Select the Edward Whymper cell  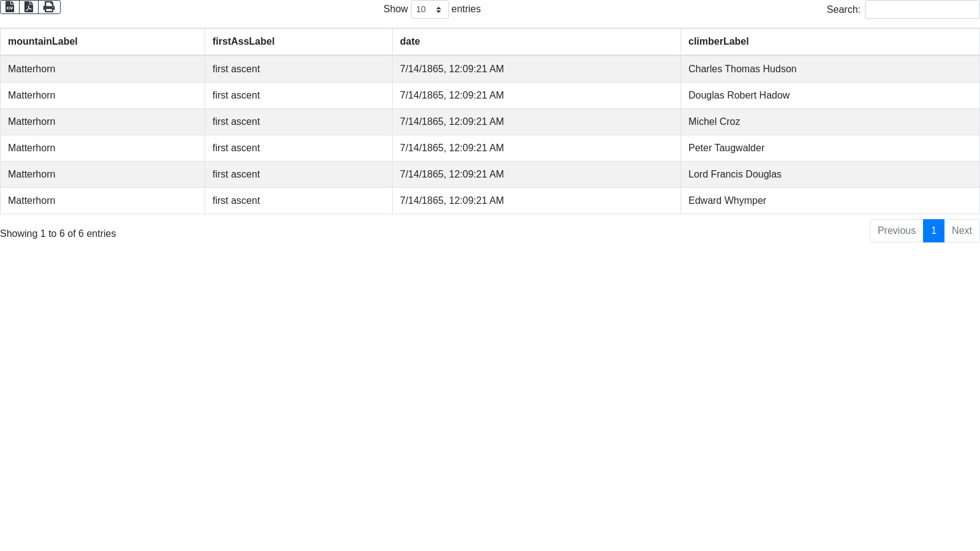(x=727, y=201)
